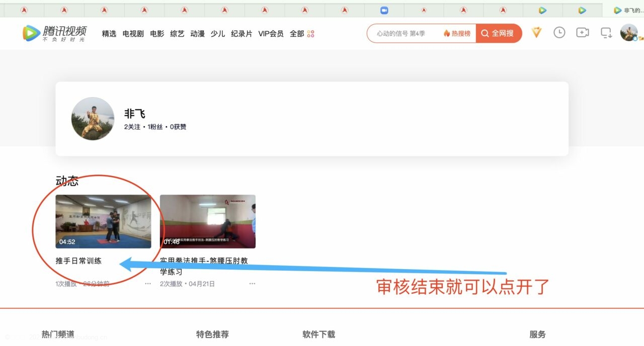
Task: Open the VIP membership diamond icon
Action: (x=537, y=33)
